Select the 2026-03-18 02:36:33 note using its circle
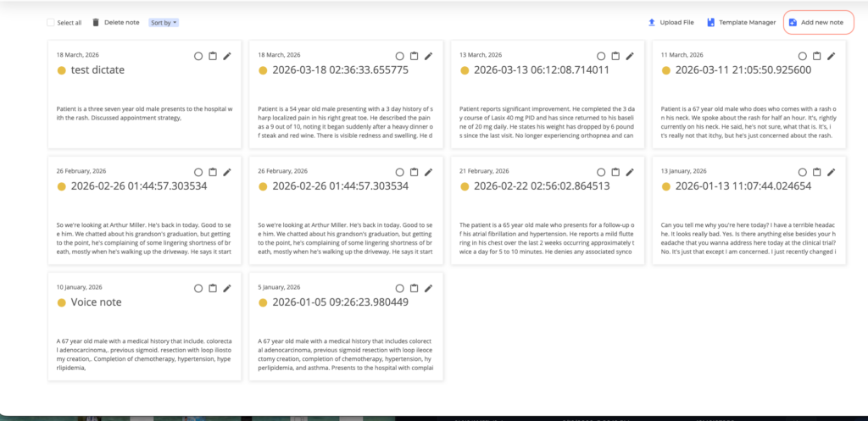 tap(399, 56)
